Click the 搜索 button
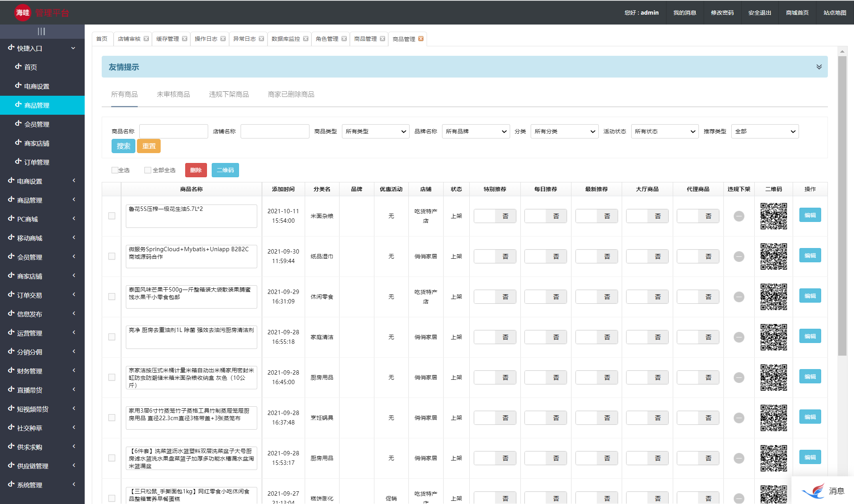This screenshot has width=854, height=504. click(123, 146)
